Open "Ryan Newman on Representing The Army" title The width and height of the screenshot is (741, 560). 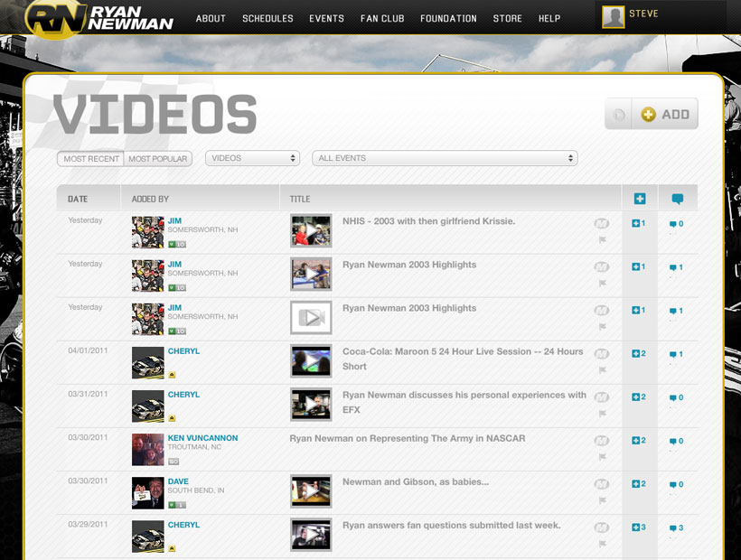[408, 438]
